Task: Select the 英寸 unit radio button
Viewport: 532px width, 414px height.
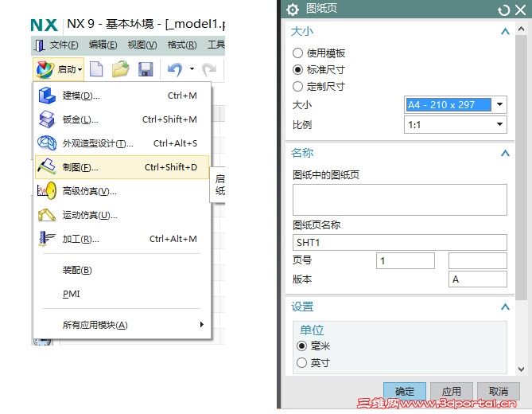Action: coord(301,363)
